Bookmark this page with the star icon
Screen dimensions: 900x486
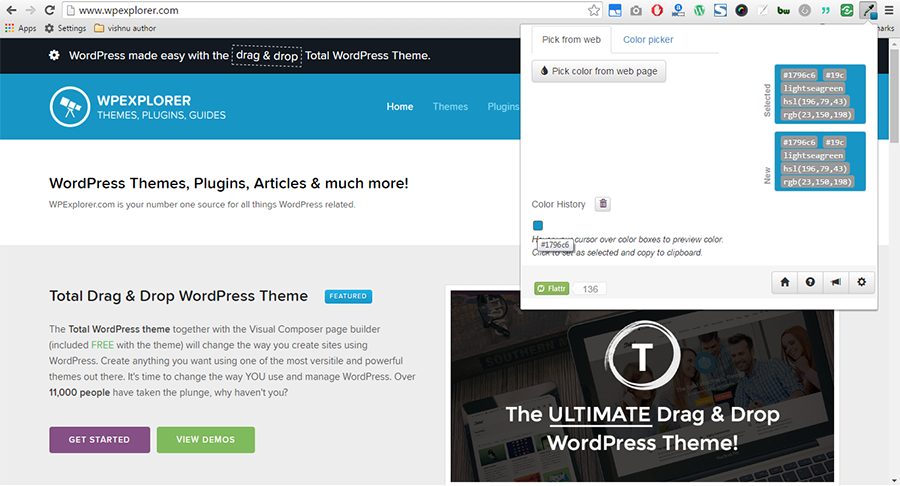click(x=594, y=10)
